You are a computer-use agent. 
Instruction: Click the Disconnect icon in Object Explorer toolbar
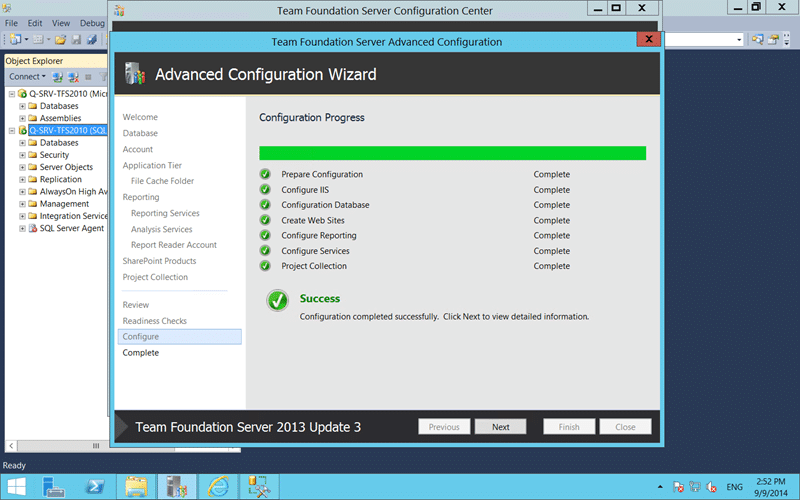pos(73,77)
